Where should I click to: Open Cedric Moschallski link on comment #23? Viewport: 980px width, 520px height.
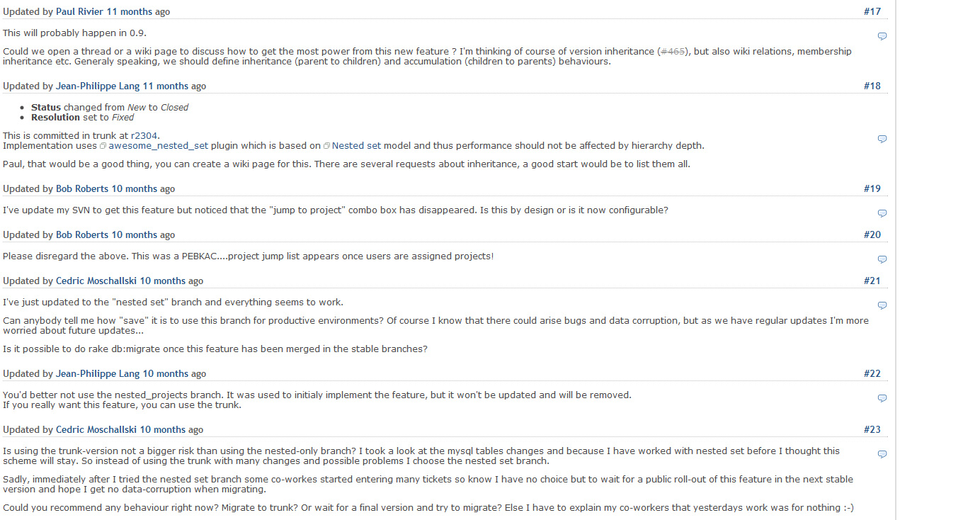pyautogui.click(x=96, y=430)
